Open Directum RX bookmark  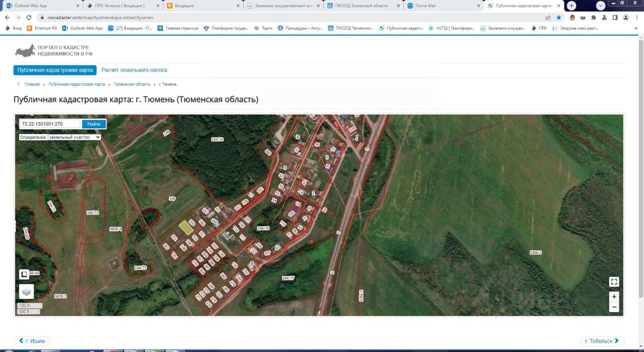(x=42, y=28)
